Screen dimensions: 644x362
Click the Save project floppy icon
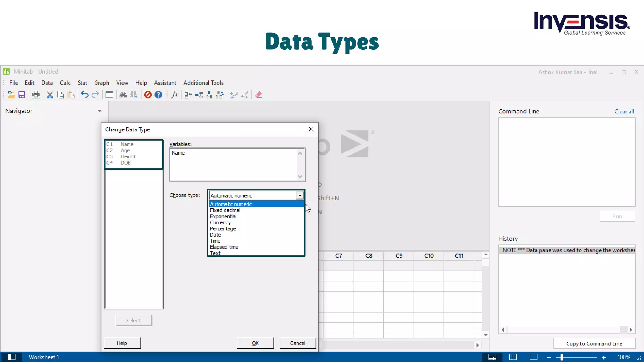(x=22, y=95)
